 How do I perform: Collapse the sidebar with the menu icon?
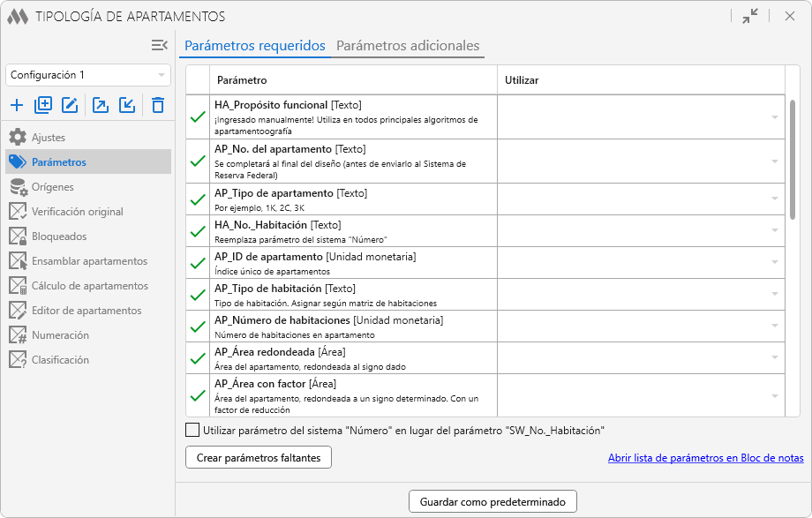click(x=159, y=45)
